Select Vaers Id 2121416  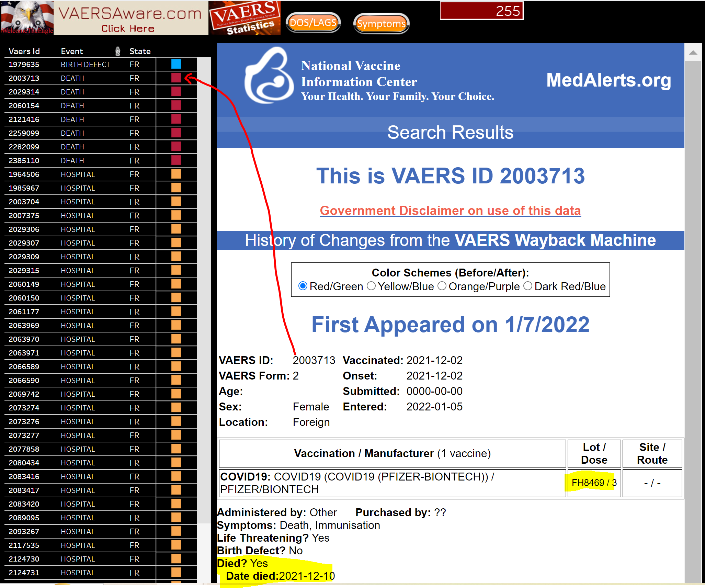(x=24, y=119)
